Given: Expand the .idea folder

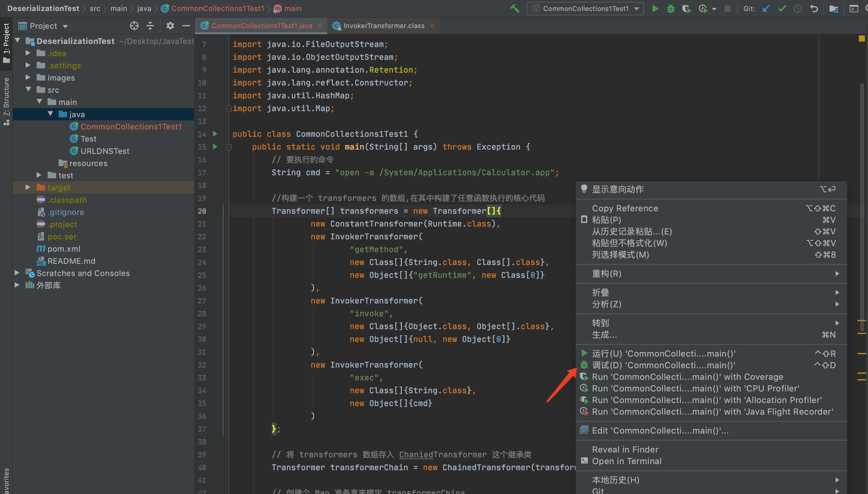Looking at the screenshot, I should click(28, 53).
